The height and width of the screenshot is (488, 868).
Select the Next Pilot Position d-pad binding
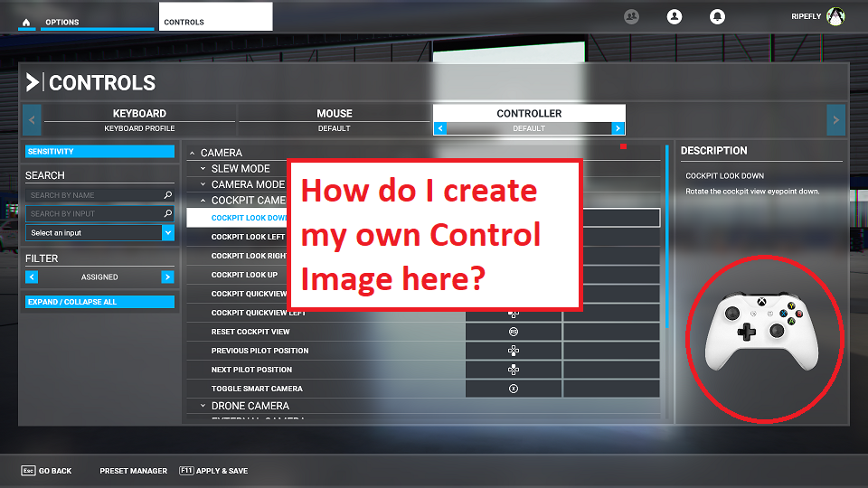click(x=514, y=369)
